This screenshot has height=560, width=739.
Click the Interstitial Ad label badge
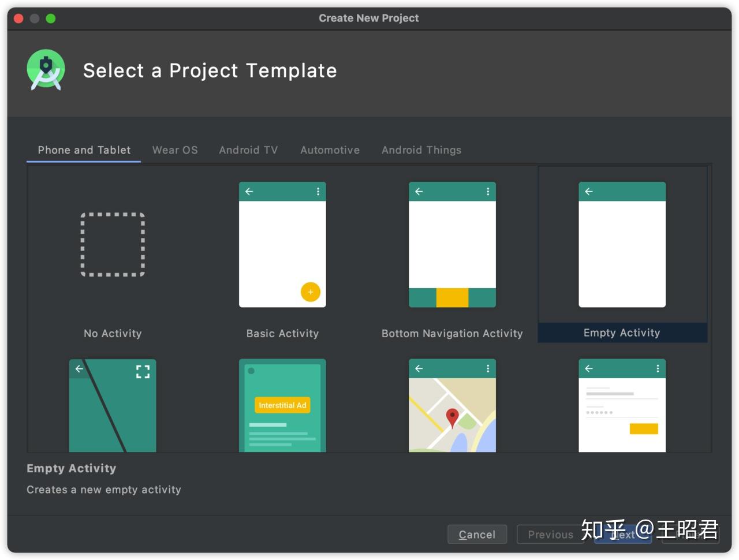(282, 405)
